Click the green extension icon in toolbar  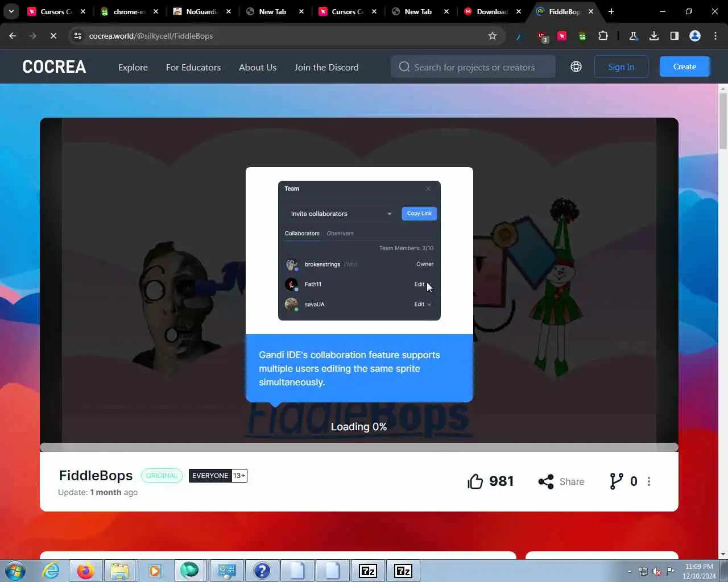click(582, 36)
